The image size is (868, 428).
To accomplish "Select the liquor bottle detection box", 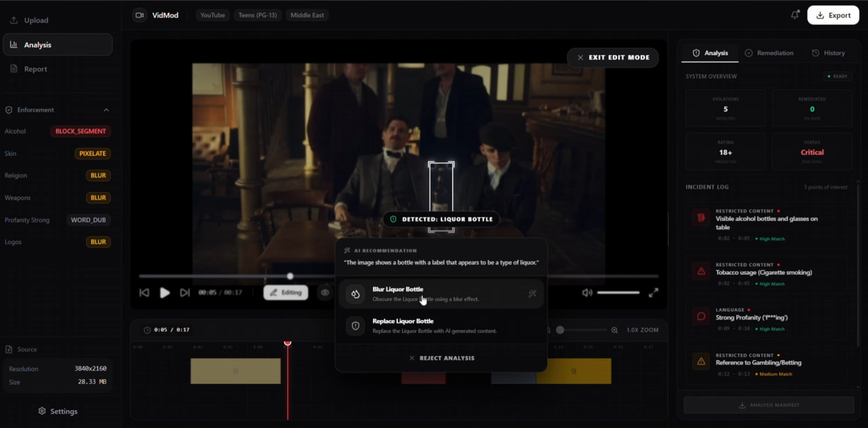I will (441, 197).
